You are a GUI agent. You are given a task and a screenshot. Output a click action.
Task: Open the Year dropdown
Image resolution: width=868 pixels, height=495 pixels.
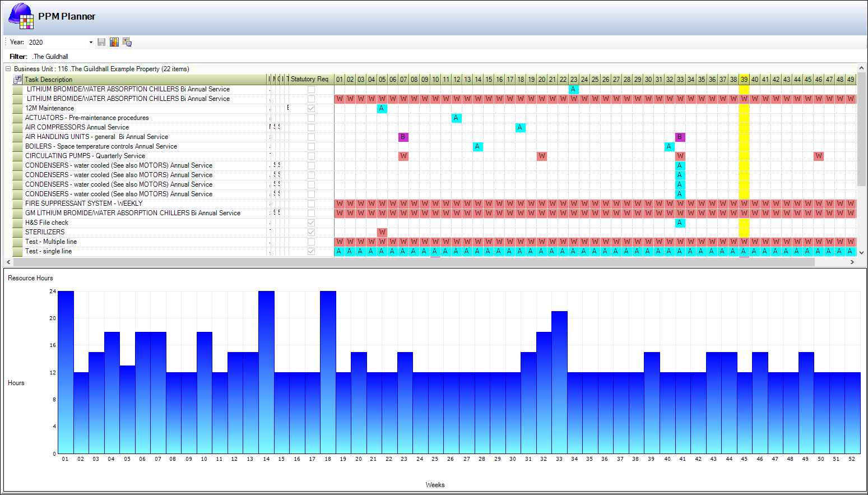coord(91,43)
